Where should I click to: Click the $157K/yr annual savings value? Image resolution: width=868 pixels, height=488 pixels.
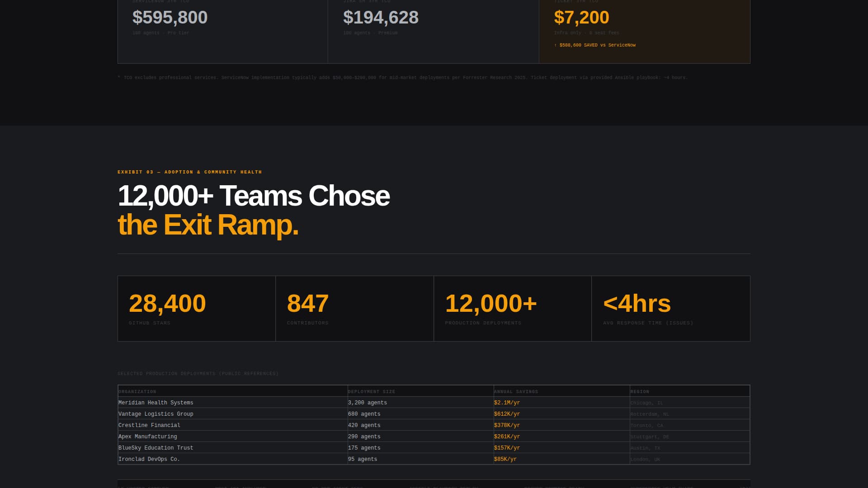pos(507,448)
